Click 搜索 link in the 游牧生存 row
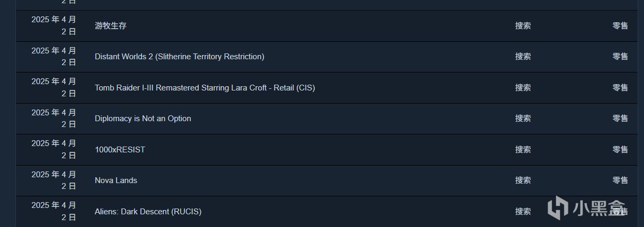Image resolution: width=644 pixels, height=227 pixels. 523,25
